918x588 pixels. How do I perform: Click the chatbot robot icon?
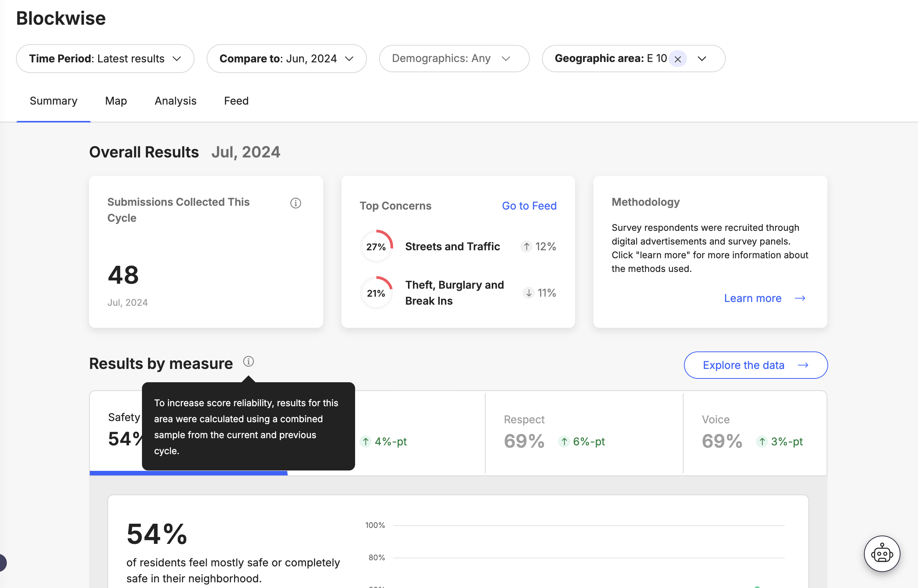click(x=882, y=554)
